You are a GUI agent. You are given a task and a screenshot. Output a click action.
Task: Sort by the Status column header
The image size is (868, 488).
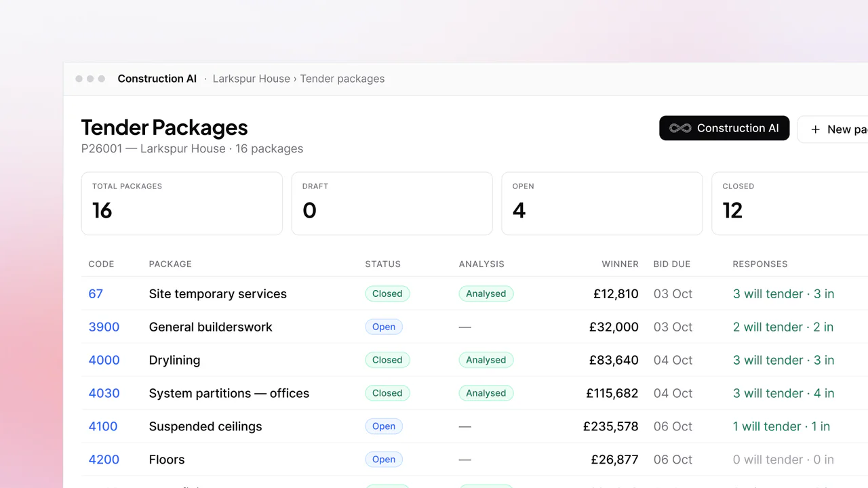point(383,264)
